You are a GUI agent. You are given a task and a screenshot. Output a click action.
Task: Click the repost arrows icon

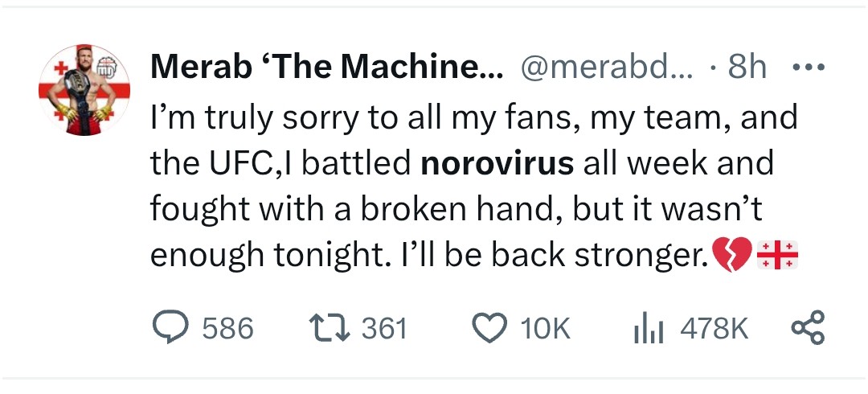point(329,328)
